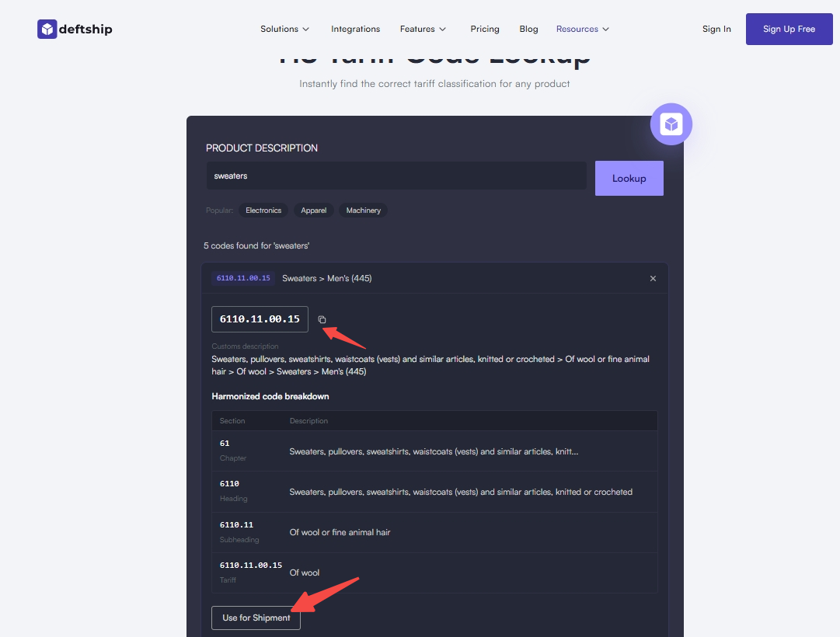
Task: Select the Electronics popular tag
Action: (x=263, y=211)
